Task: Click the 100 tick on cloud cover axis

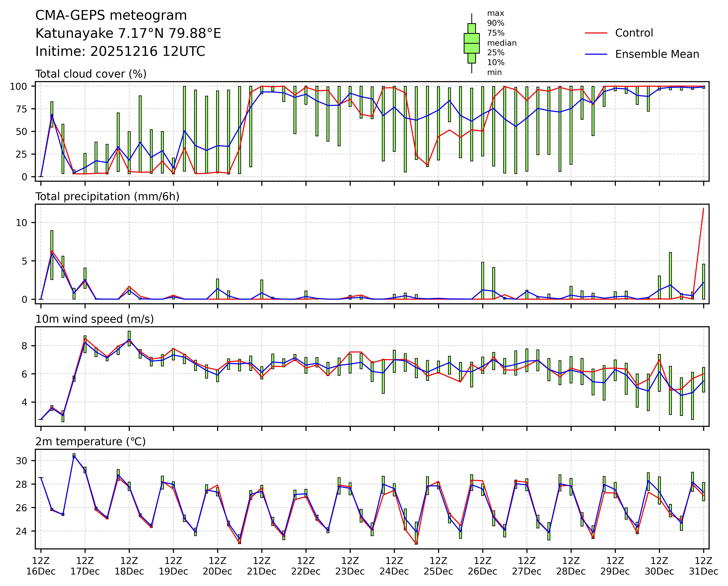Action: (x=18, y=86)
